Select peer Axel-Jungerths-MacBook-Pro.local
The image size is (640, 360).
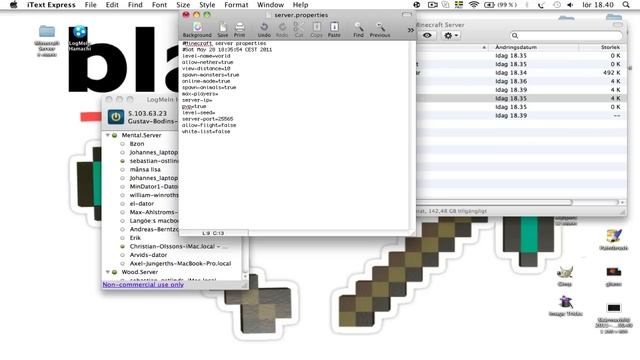coord(180,264)
